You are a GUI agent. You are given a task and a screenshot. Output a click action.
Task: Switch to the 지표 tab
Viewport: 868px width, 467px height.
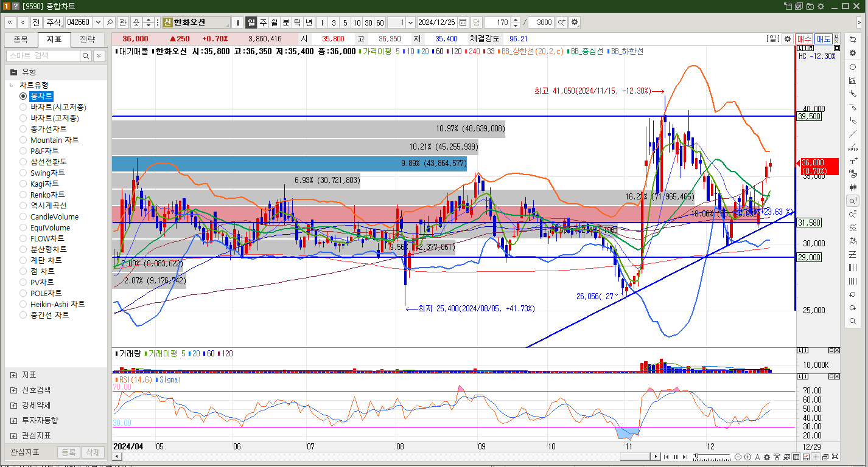click(x=54, y=40)
